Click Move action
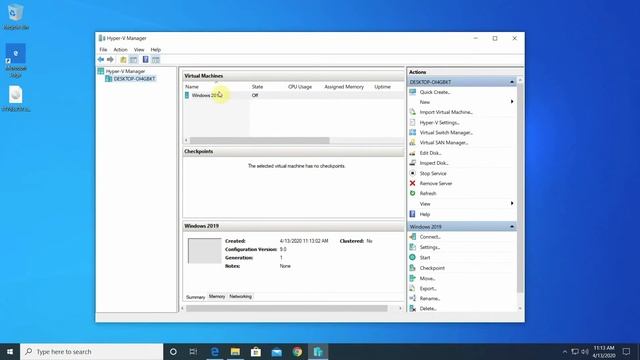The image size is (640, 360). pyautogui.click(x=427, y=278)
